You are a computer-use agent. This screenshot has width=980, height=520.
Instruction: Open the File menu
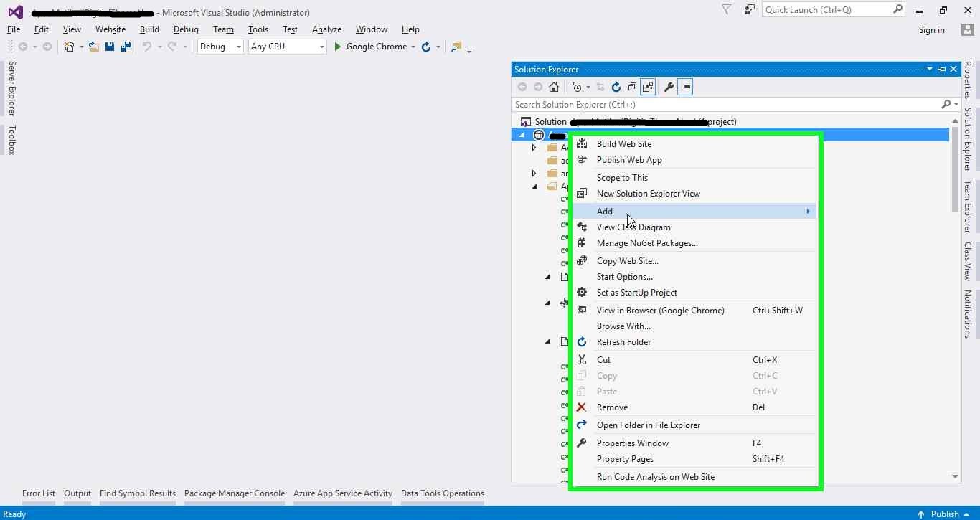(x=14, y=29)
